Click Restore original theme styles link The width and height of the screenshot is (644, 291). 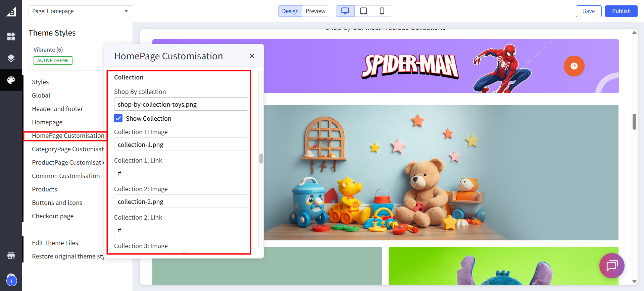[68, 256]
